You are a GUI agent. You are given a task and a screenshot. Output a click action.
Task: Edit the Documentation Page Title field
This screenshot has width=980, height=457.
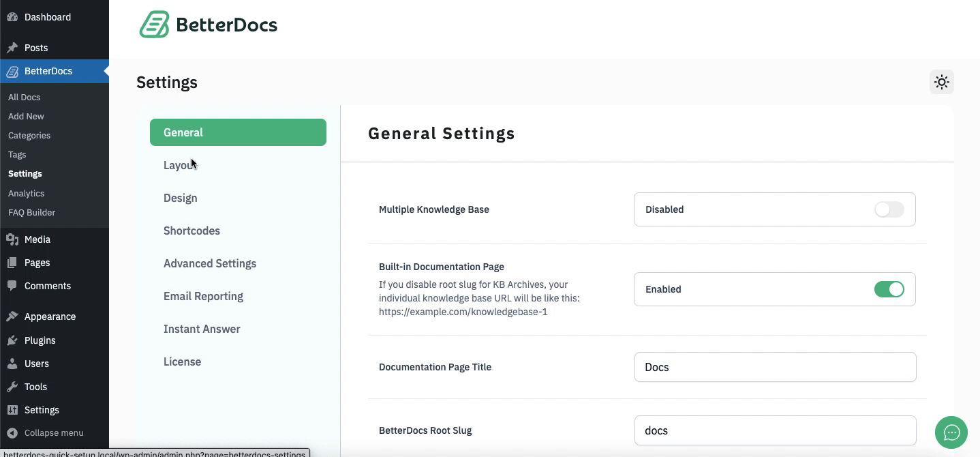774,367
